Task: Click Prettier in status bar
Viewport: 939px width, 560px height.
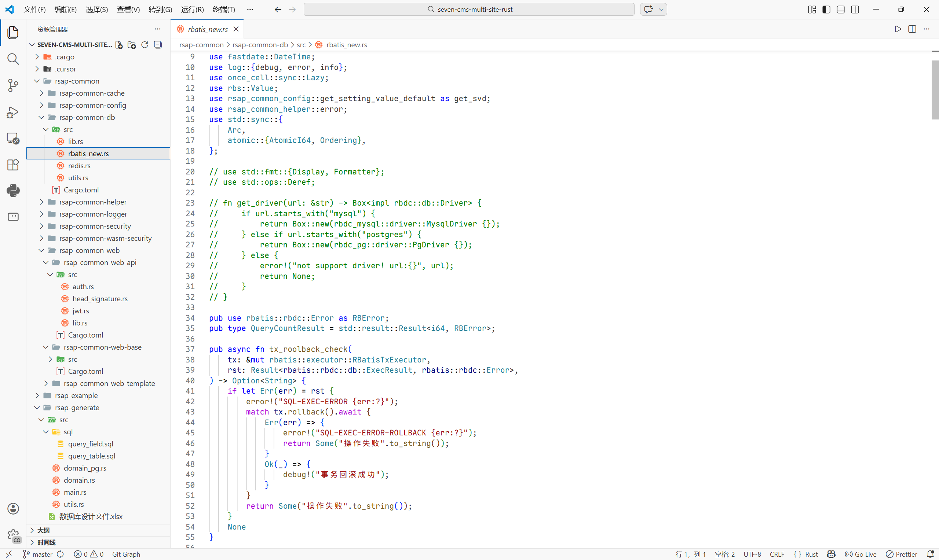Action: tap(902, 554)
